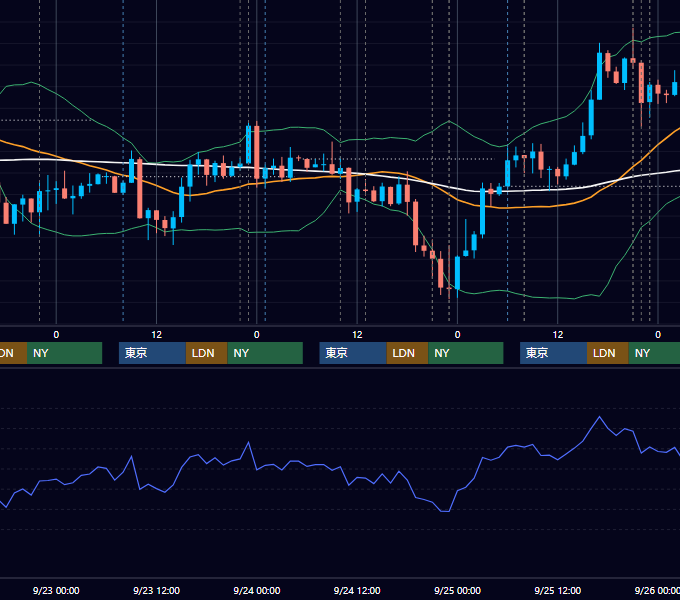Click the 9/24 00:00 date label
Viewport: 680px width, 600px height.
point(257,590)
